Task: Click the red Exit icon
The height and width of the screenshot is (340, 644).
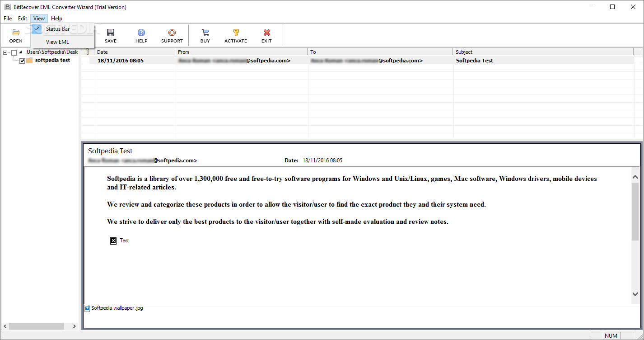Action: point(266,33)
